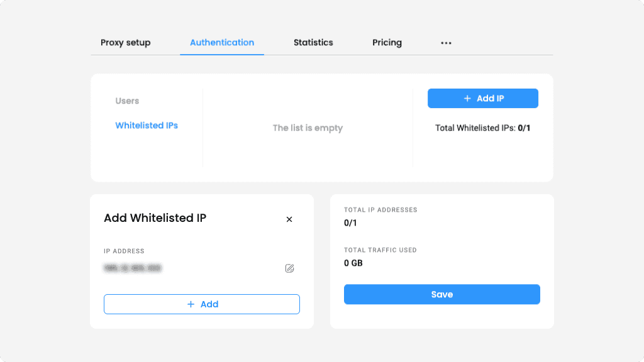The height and width of the screenshot is (362, 644).
Task: Click the Add Whitelisted IP heading
Action: (x=155, y=218)
